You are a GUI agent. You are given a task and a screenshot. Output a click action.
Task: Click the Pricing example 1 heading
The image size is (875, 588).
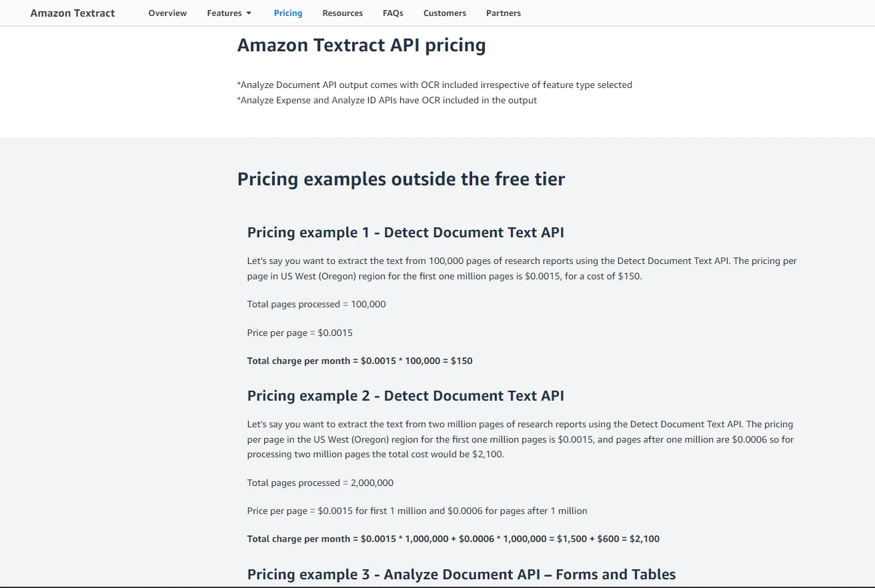(x=405, y=233)
